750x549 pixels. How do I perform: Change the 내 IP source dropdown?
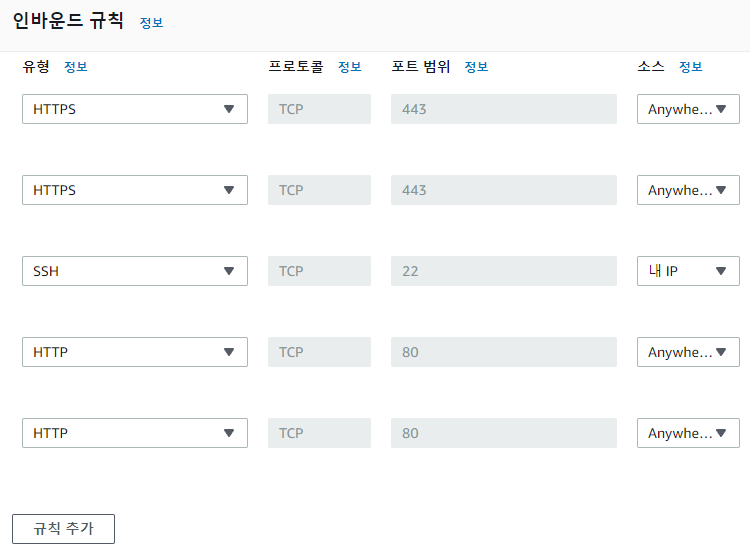pos(688,271)
